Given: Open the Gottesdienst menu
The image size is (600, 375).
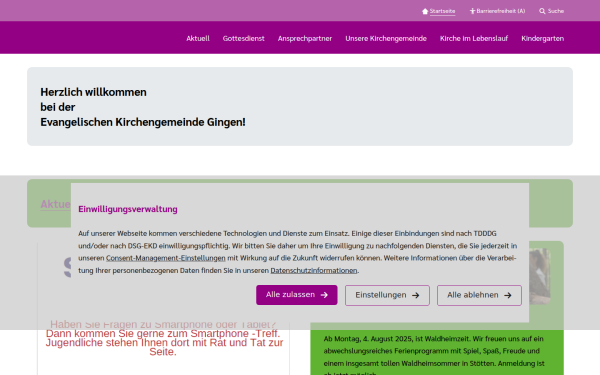Looking at the screenshot, I should (x=243, y=38).
